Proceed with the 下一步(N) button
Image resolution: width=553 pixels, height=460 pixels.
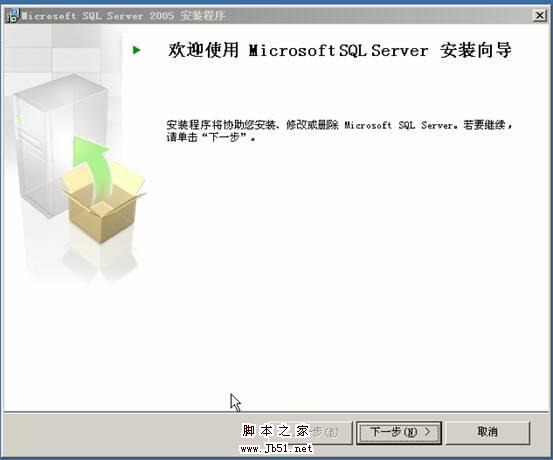click(399, 432)
